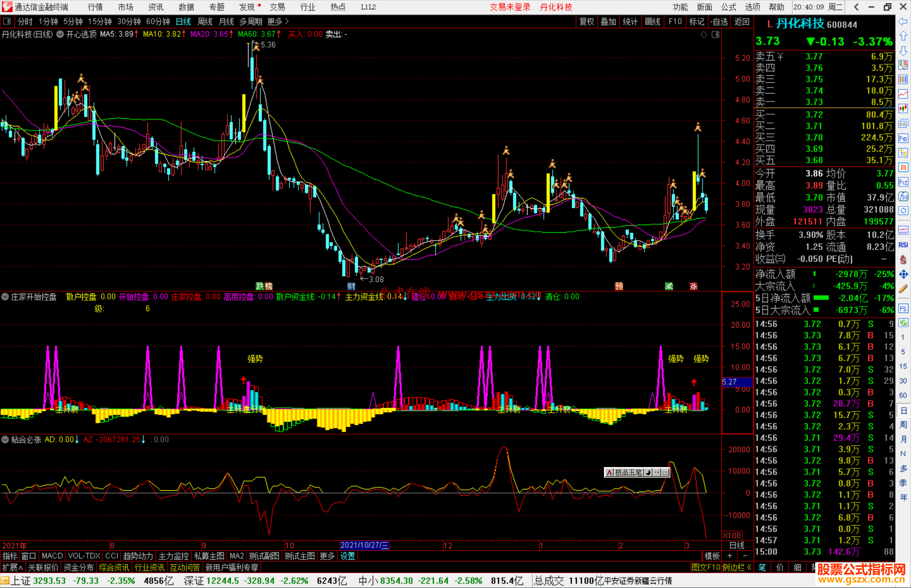This screenshot has width=911, height=588.
Task: Click the back arrow icon in right sidebar
Action: pyautogui.click(x=903, y=21)
